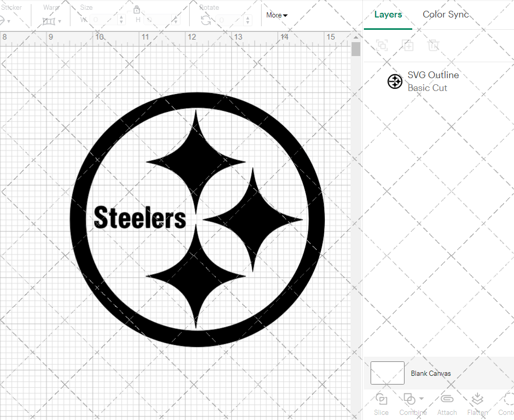514x420 pixels.
Task: Click the Width size input field
Action: [x=104, y=20]
